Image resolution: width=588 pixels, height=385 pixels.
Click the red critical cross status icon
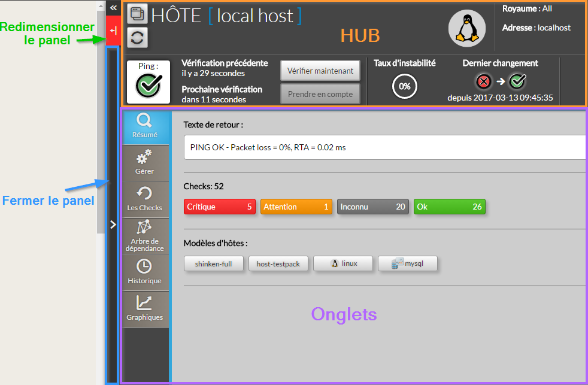[484, 81]
